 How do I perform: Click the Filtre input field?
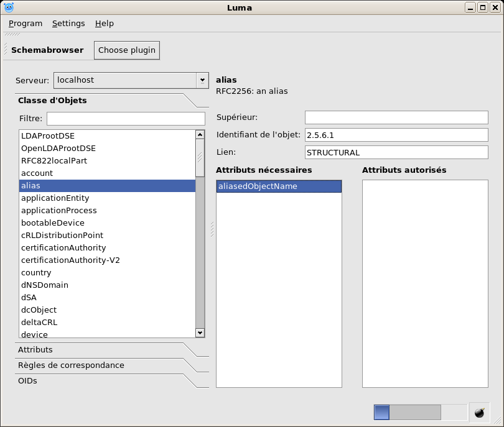pos(126,119)
